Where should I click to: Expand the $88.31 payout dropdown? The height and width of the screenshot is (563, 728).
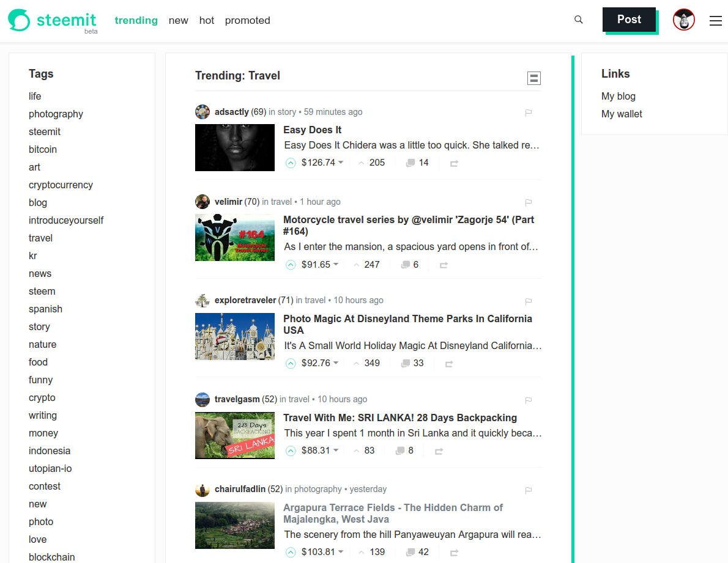click(336, 451)
